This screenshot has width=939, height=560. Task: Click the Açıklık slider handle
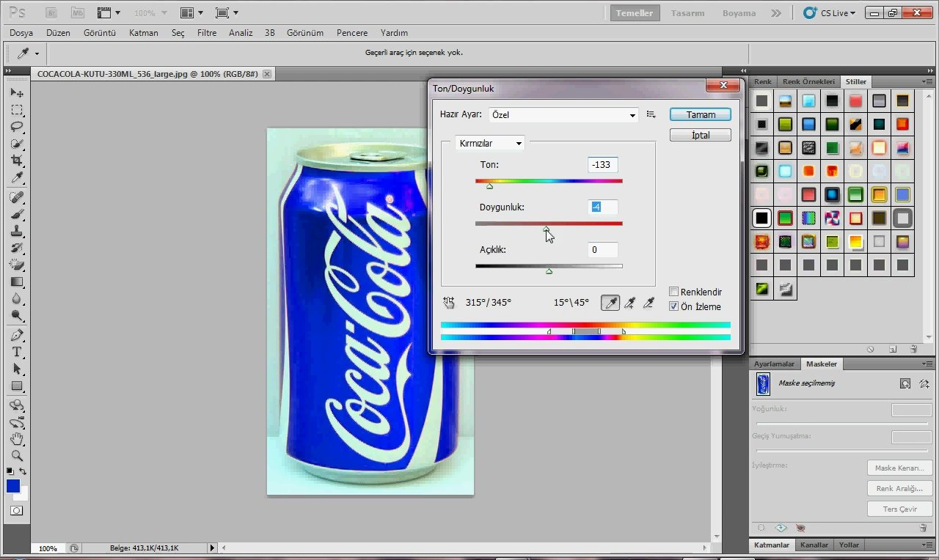pyautogui.click(x=549, y=271)
